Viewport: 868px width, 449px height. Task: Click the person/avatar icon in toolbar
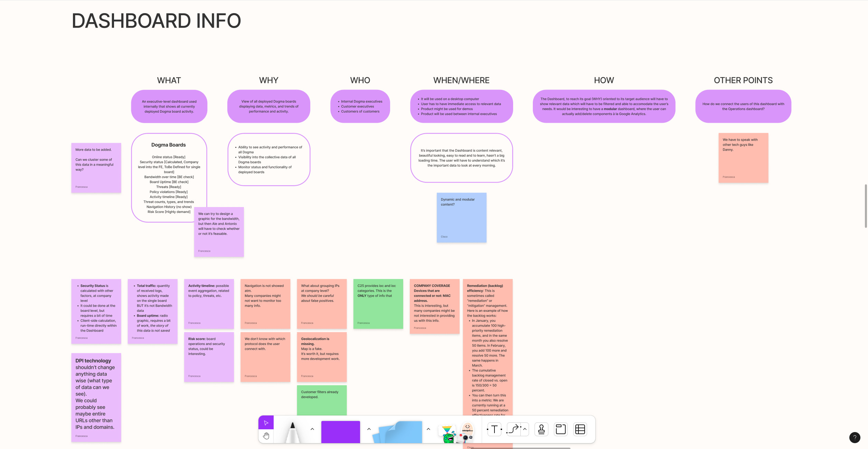click(541, 430)
